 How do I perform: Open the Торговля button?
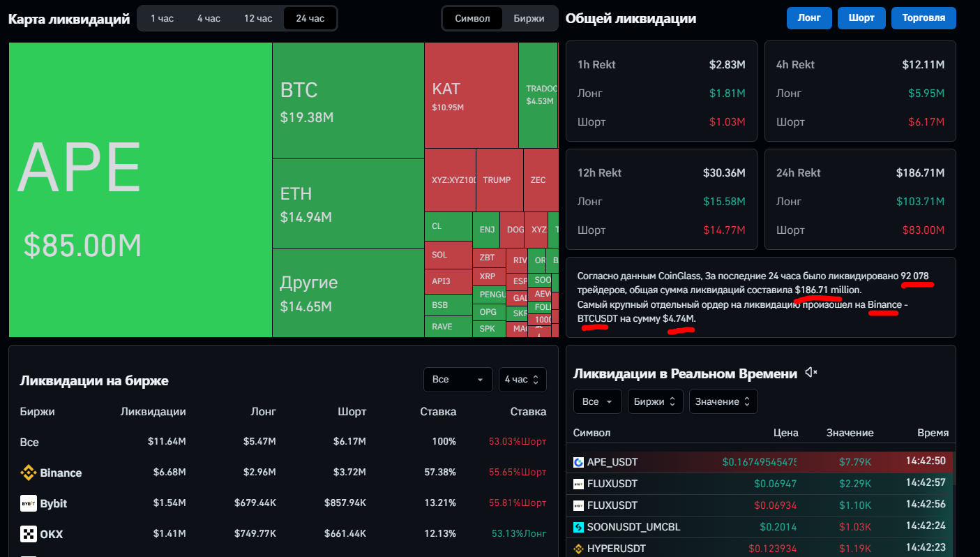[x=924, y=18]
